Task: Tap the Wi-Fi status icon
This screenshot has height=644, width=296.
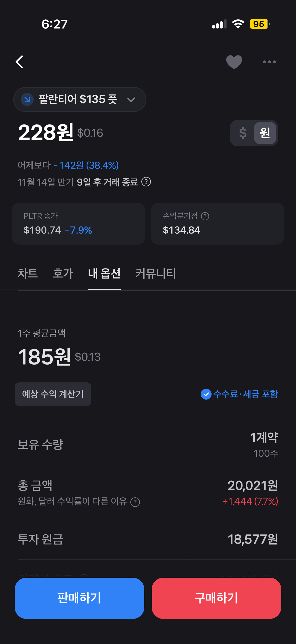Action: 238,24
